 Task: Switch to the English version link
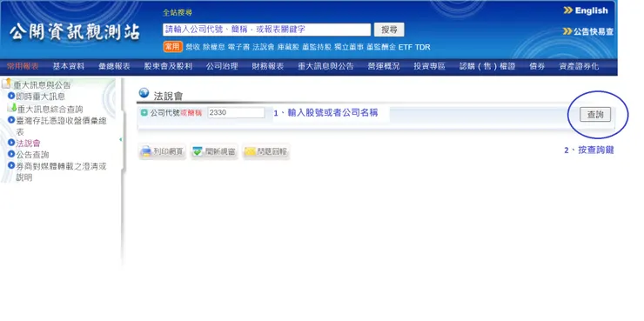tap(591, 10)
